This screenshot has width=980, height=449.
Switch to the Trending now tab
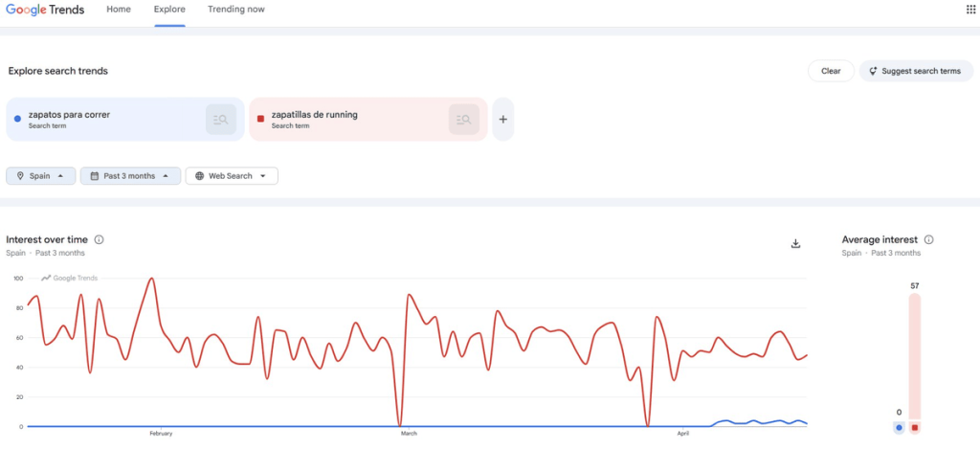tap(235, 10)
